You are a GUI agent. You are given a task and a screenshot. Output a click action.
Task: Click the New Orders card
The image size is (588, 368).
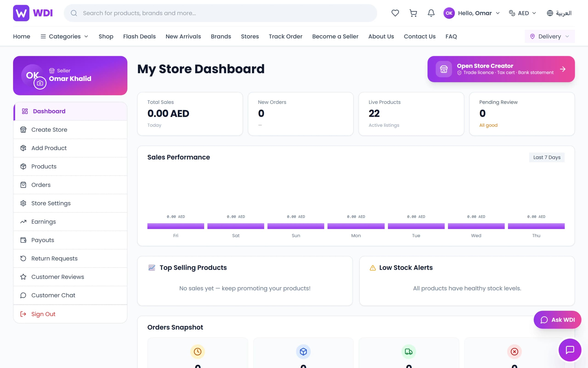(x=301, y=114)
